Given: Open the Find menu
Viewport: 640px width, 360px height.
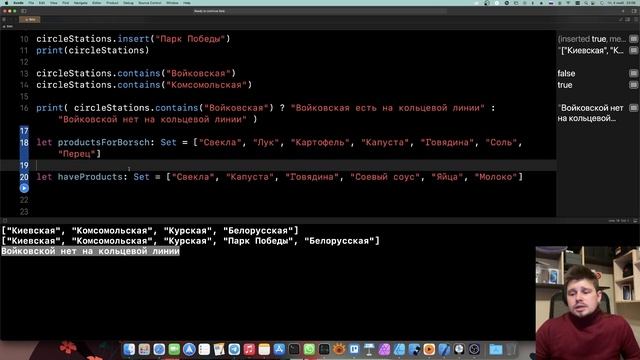Looking at the screenshot, I should 65,3.
